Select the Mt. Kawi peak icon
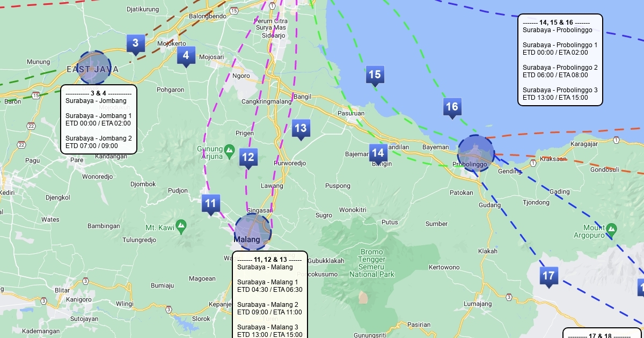This screenshot has width=644, height=338. point(181,224)
